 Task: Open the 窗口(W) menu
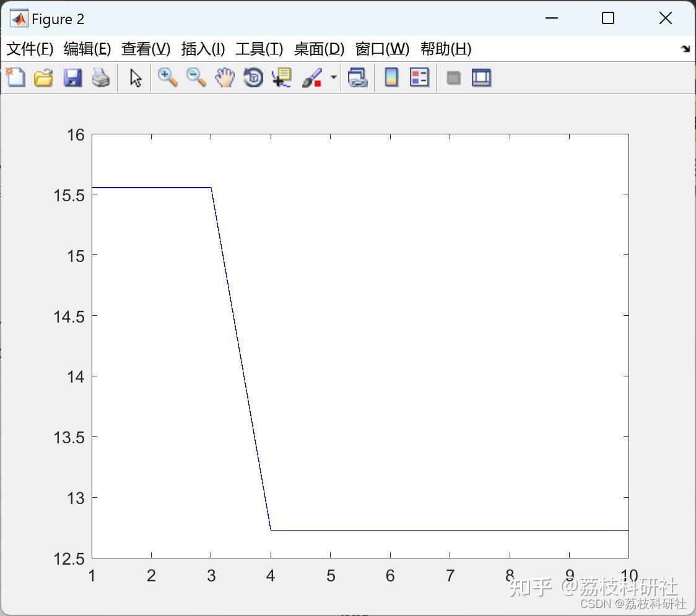[x=382, y=49]
